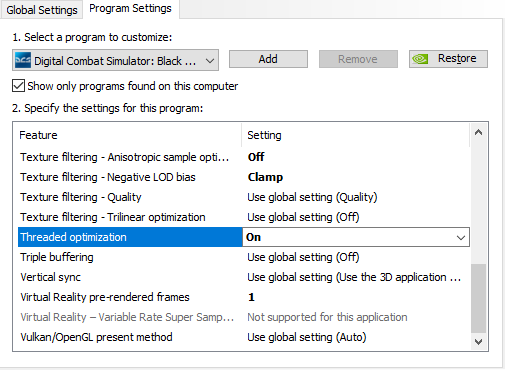
Task: Click Not supported for this application text
Action: tap(327, 317)
